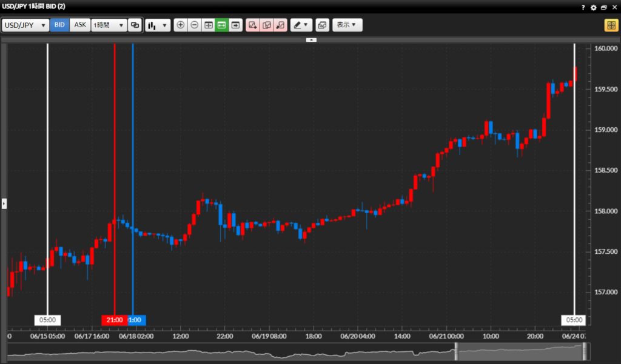Open the USD/JPY currency pair dropdown

[25, 25]
